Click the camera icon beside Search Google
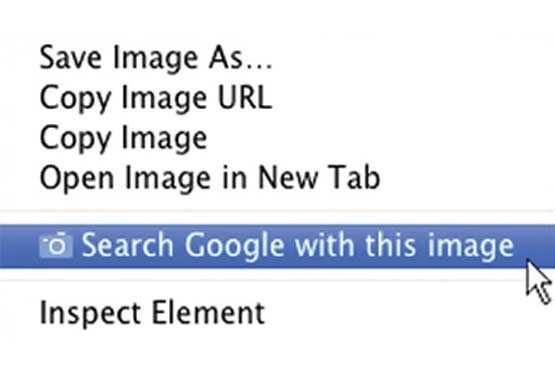 point(56,245)
